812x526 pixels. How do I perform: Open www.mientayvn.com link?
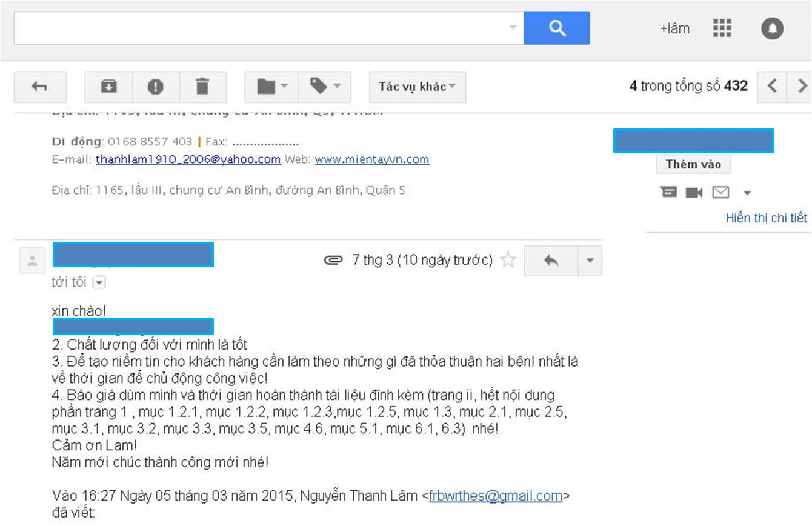(x=372, y=159)
